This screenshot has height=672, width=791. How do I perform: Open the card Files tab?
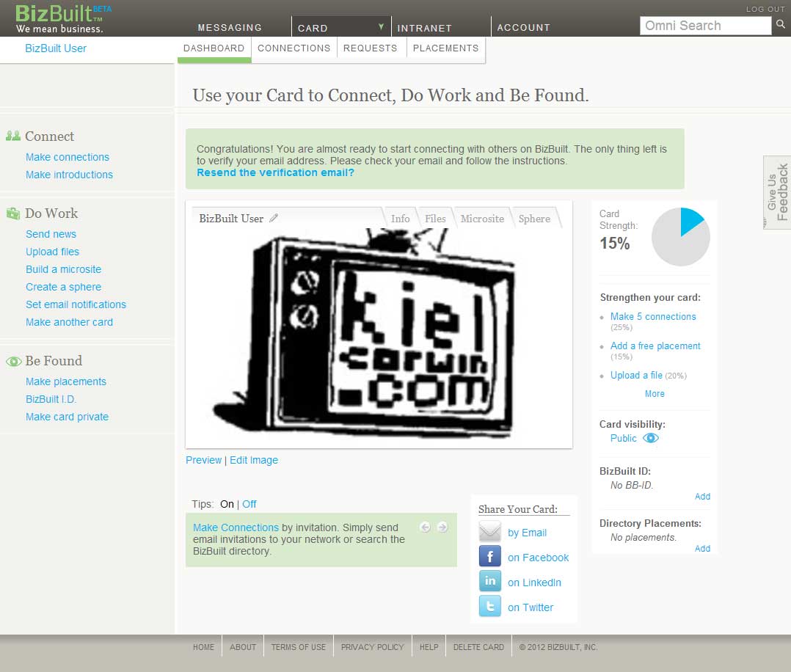[435, 219]
